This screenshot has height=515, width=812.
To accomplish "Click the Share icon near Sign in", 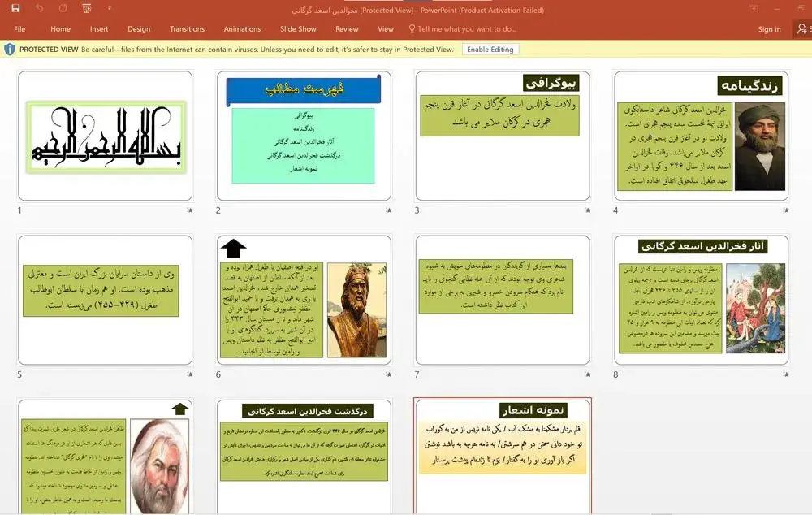I will (x=804, y=28).
